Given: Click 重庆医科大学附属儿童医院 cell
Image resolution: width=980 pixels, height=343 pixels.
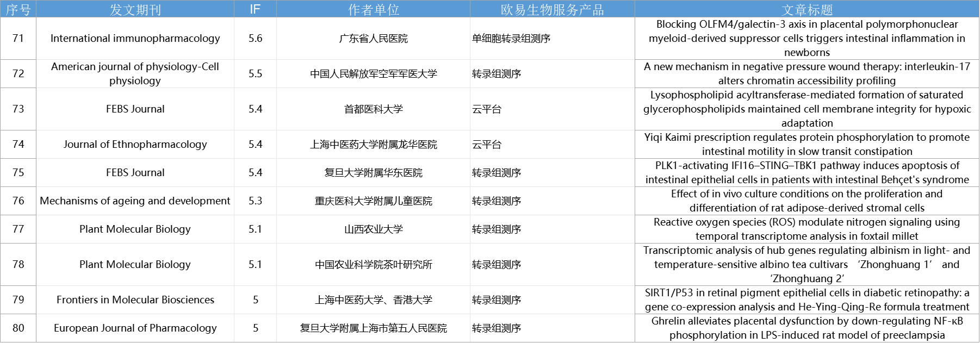Looking at the screenshot, I should click(373, 201).
